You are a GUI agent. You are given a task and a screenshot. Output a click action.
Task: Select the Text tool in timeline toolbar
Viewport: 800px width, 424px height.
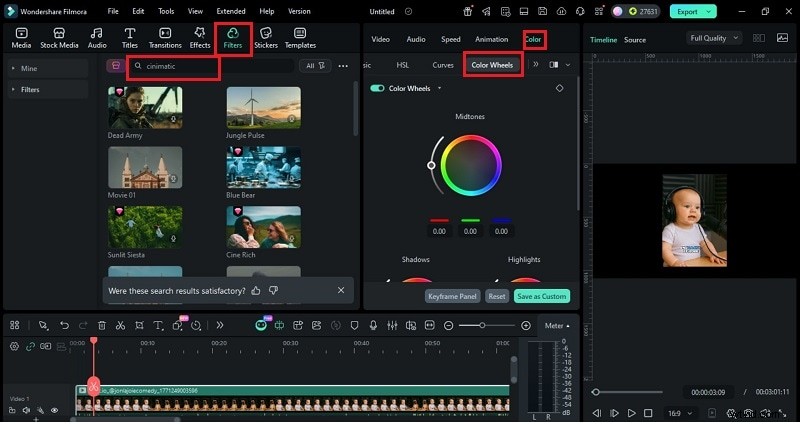[158, 325]
